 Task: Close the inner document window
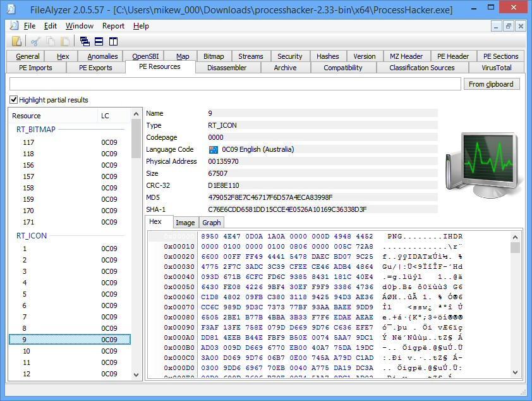click(521, 26)
